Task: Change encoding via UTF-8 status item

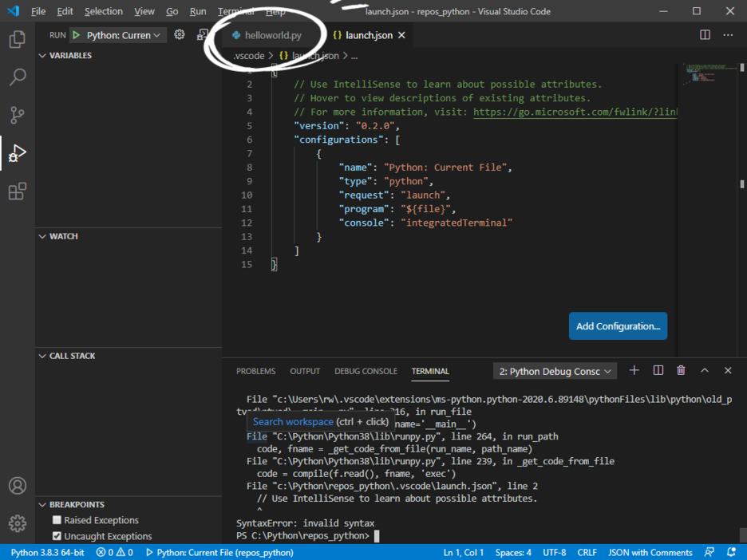Action: (x=554, y=552)
